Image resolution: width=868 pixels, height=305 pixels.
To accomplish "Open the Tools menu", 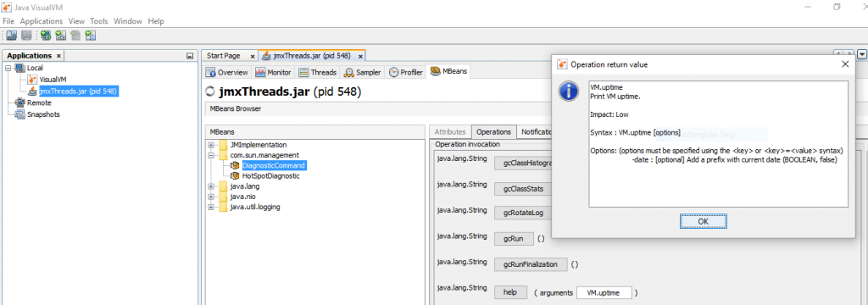I will tap(99, 21).
